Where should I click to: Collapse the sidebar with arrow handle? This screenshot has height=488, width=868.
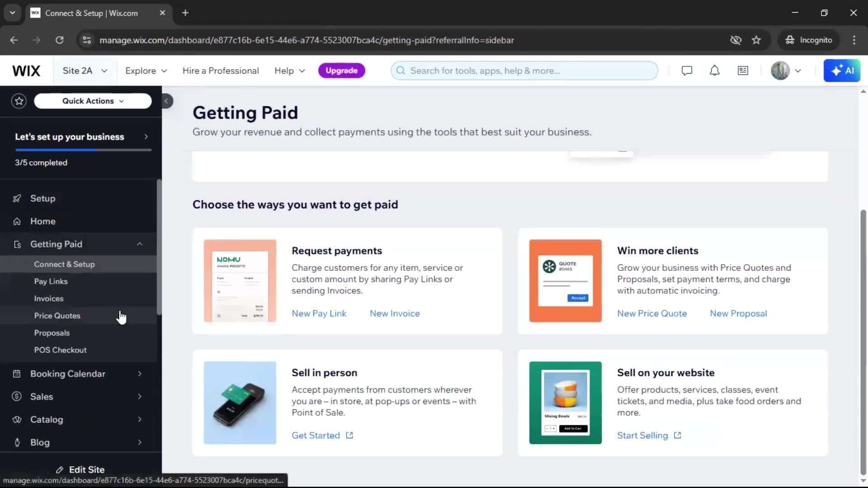pyautogui.click(x=166, y=101)
